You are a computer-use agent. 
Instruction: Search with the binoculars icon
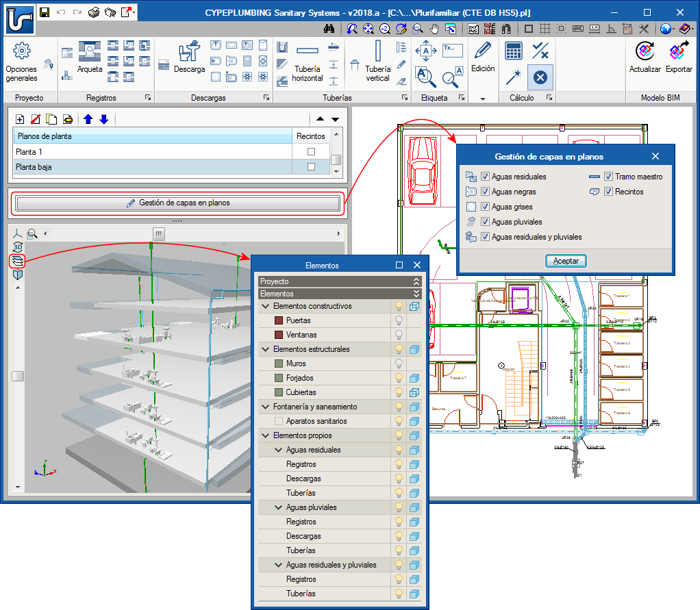click(329, 29)
